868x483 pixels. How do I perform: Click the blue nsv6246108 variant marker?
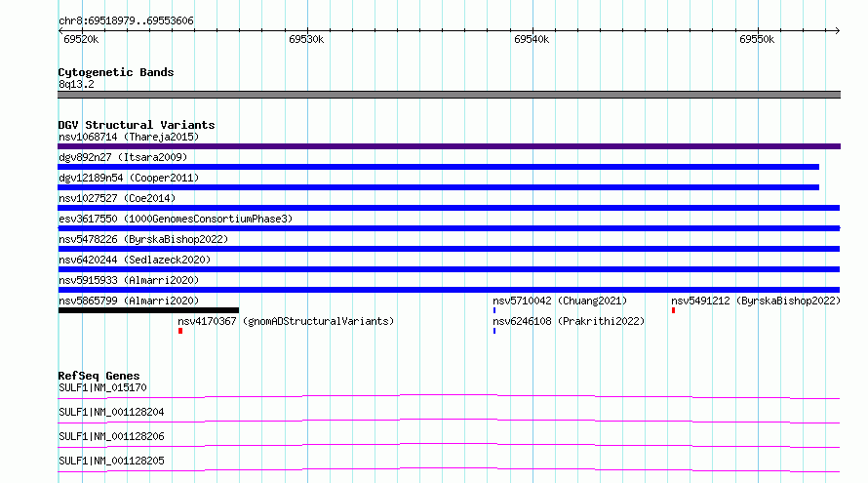494,331
